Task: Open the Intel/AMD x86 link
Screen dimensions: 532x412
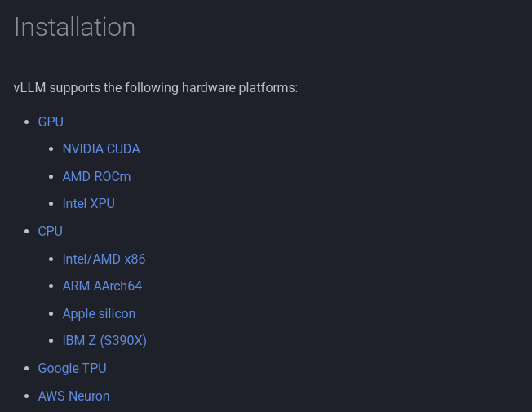Action: point(104,259)
